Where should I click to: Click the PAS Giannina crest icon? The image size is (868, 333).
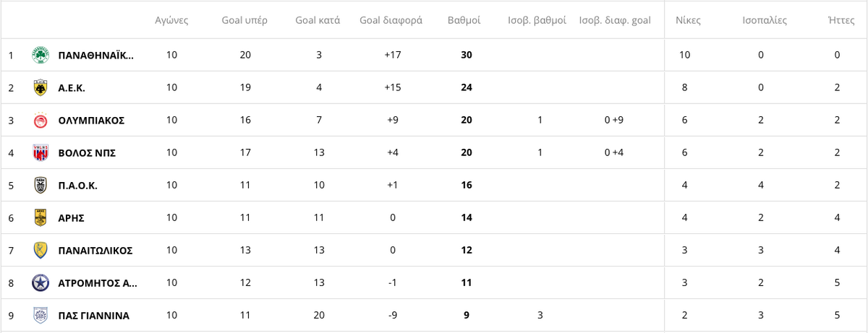click(41, 315)
